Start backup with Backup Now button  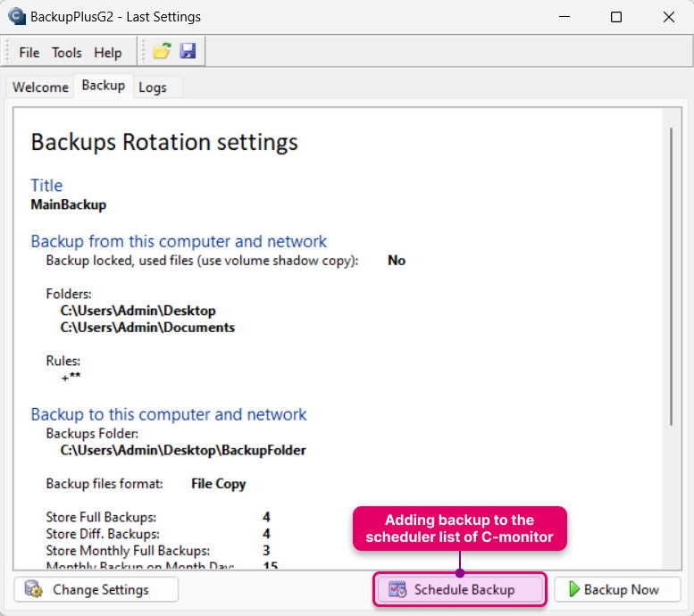617,589
